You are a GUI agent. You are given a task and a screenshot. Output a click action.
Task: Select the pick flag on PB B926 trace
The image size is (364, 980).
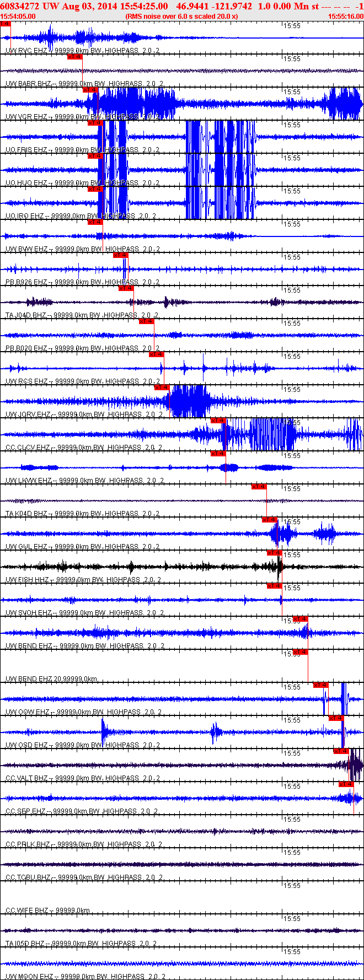[x=121, y=255]
